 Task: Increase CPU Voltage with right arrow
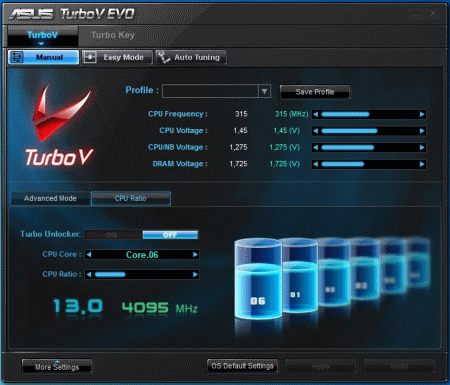pyautogui.click(x=422, y=131)
